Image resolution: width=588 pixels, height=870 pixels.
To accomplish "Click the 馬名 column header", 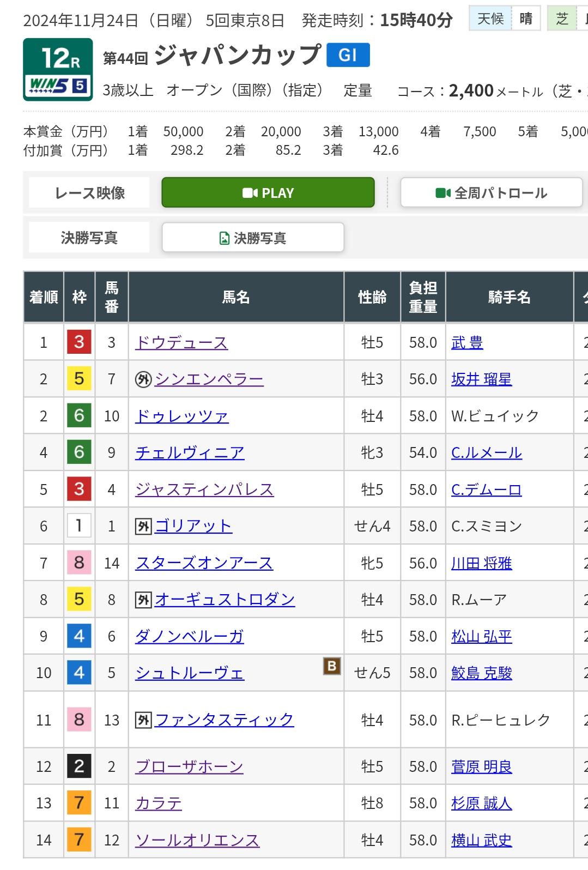I will coord(236,297).
